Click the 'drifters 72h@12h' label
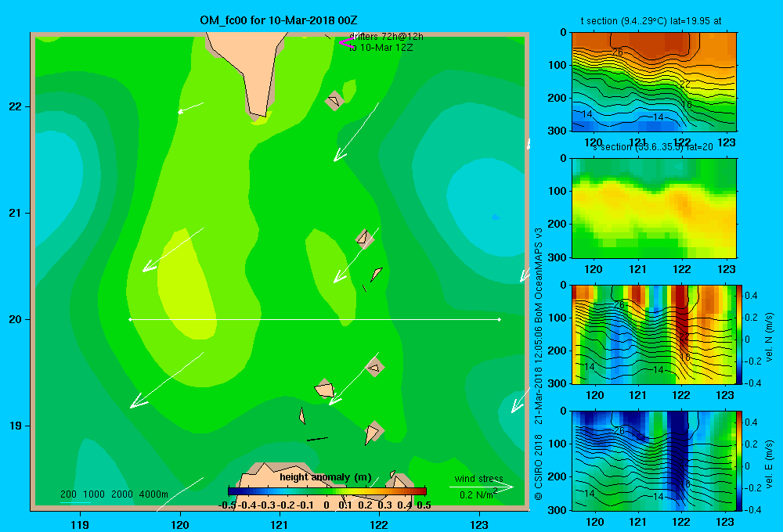 pos(386,37)
